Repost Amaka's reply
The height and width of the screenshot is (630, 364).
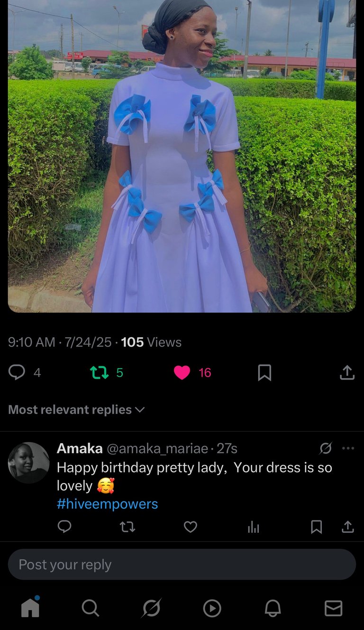(x=127, y=527)
